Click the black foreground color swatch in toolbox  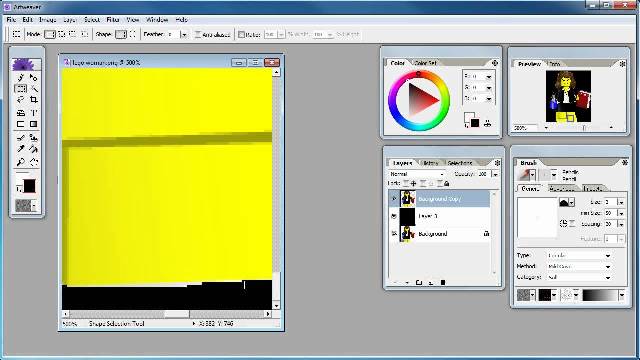[29, 186]
